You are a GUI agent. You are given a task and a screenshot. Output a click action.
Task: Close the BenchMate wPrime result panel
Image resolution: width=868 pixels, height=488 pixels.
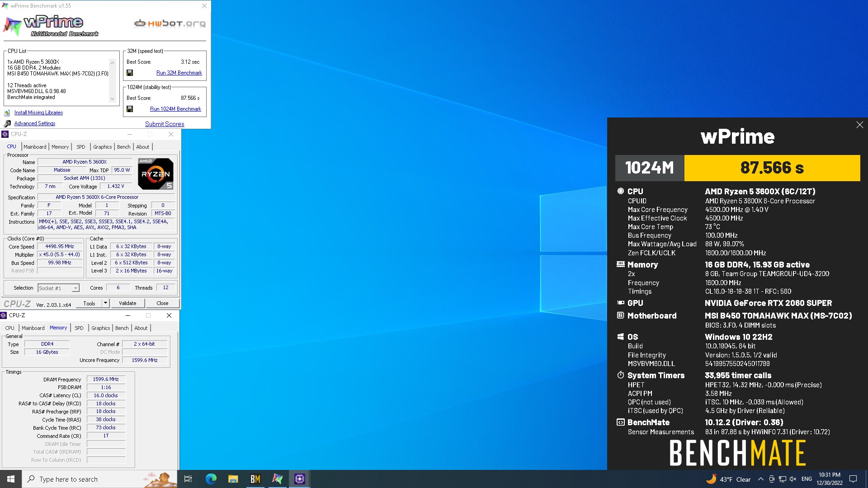coord(859,125)
